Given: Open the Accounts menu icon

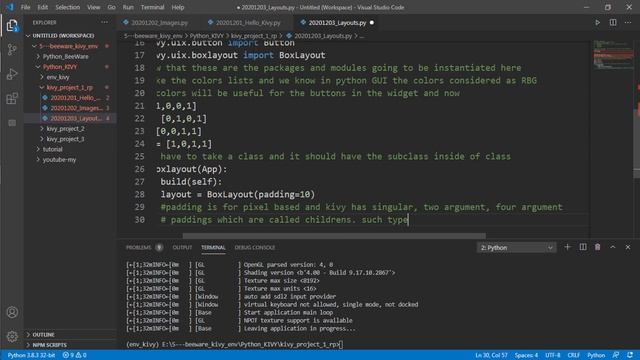Looking at the screenshot, I should (12, 312).
